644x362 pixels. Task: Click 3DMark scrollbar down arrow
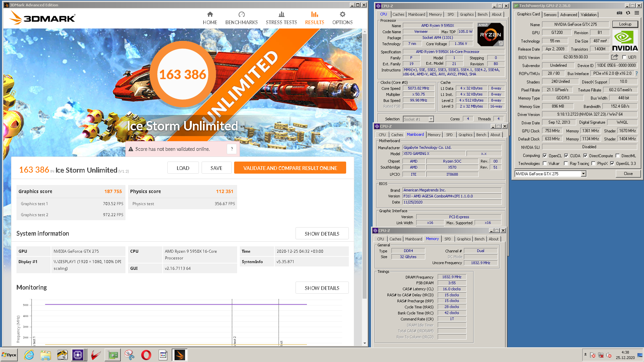(x=364, y=343)
